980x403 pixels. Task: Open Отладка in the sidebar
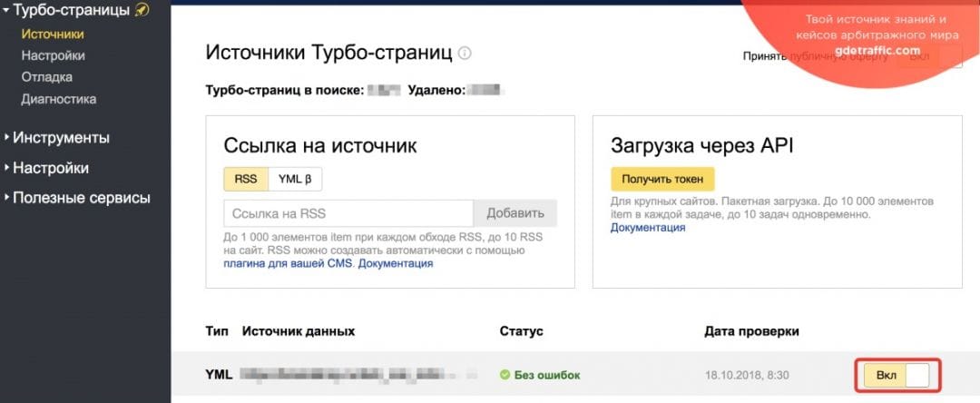pyautogui.click(x=47, y=77)
